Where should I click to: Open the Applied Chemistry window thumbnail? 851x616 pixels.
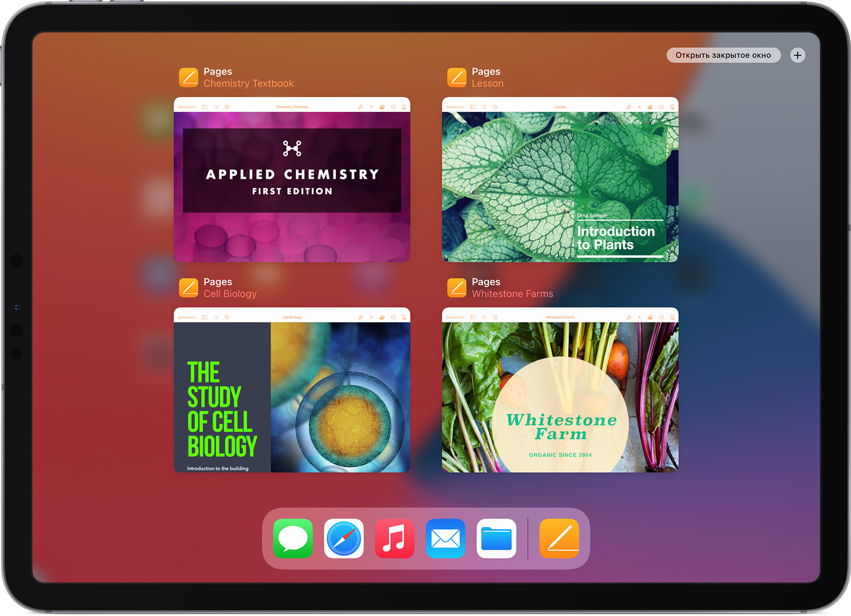(292, 180)
